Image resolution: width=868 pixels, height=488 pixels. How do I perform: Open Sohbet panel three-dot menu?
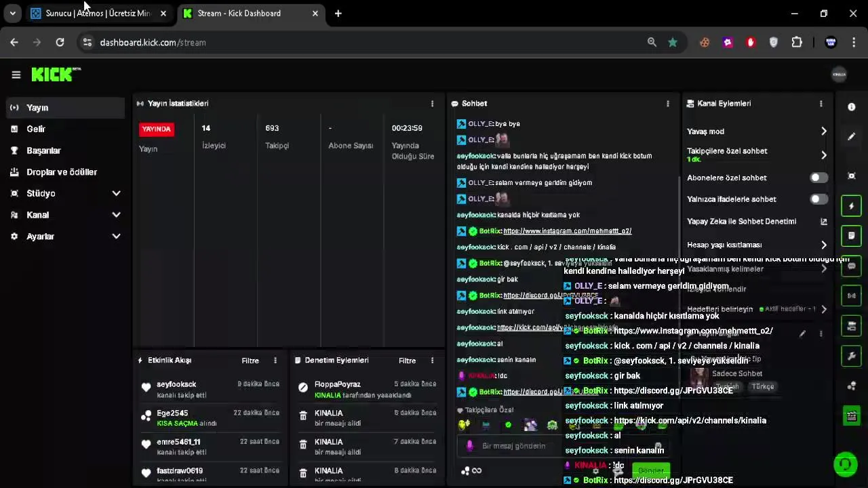(x=668, y=104)
